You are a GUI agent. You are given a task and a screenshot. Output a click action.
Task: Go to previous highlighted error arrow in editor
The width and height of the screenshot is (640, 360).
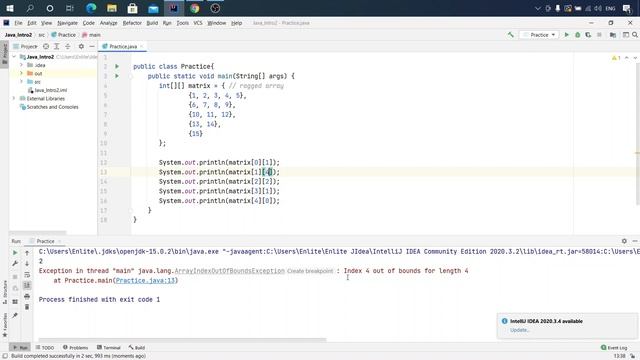click(627, 58)
